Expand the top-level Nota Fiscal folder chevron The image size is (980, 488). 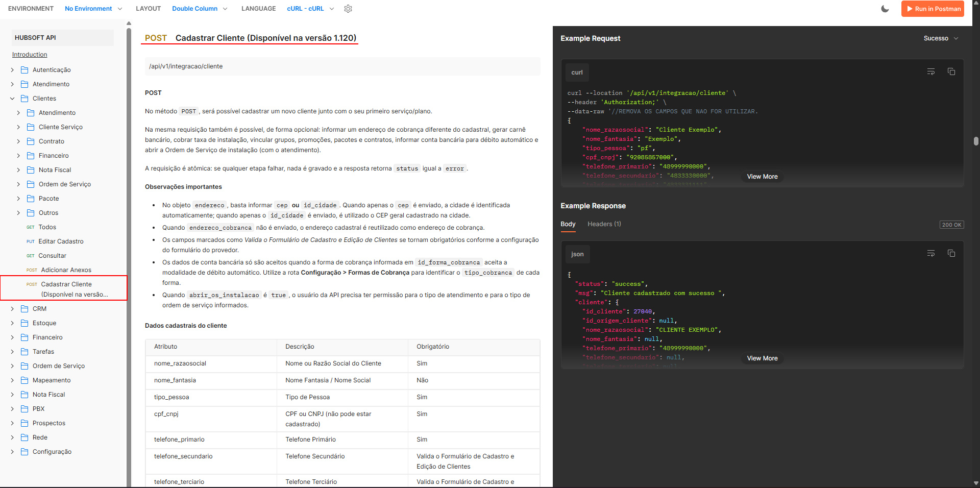pos(12,395)
